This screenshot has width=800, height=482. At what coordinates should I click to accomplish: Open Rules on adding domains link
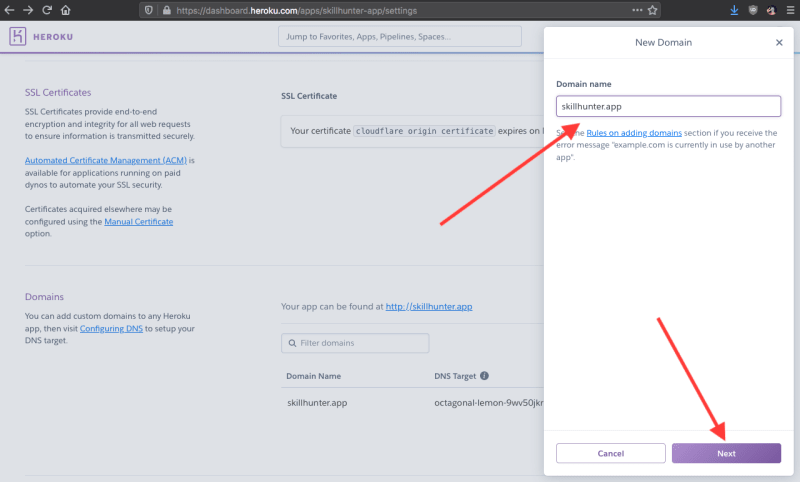coord(634,133)
